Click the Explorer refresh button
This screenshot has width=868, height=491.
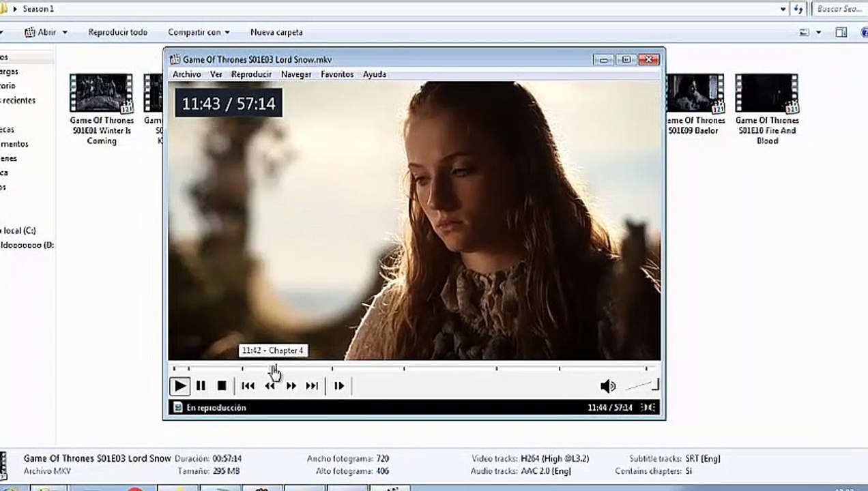(798, 9)
